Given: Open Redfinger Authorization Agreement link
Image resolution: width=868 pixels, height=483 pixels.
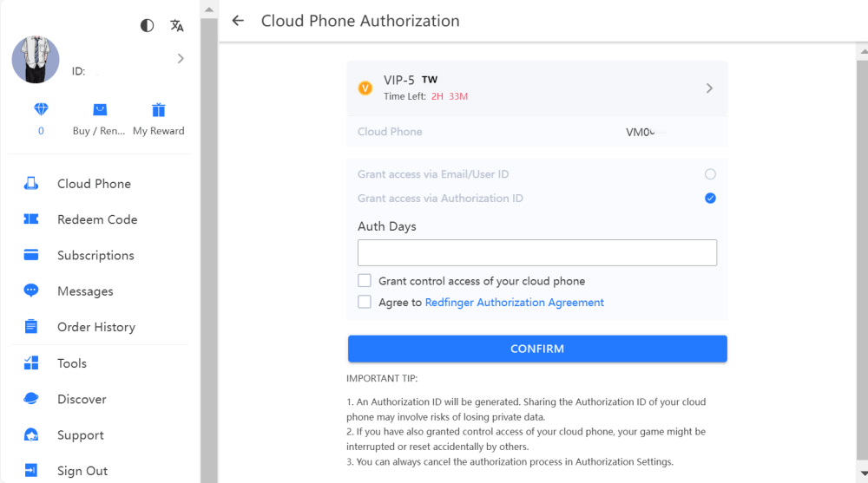Looking at the screenshot, I should (514, 302).
